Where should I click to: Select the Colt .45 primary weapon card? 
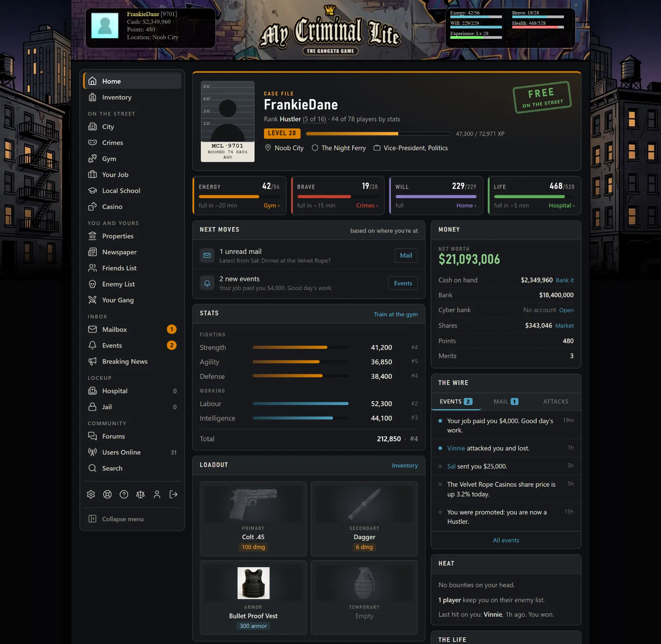point(253,519)
